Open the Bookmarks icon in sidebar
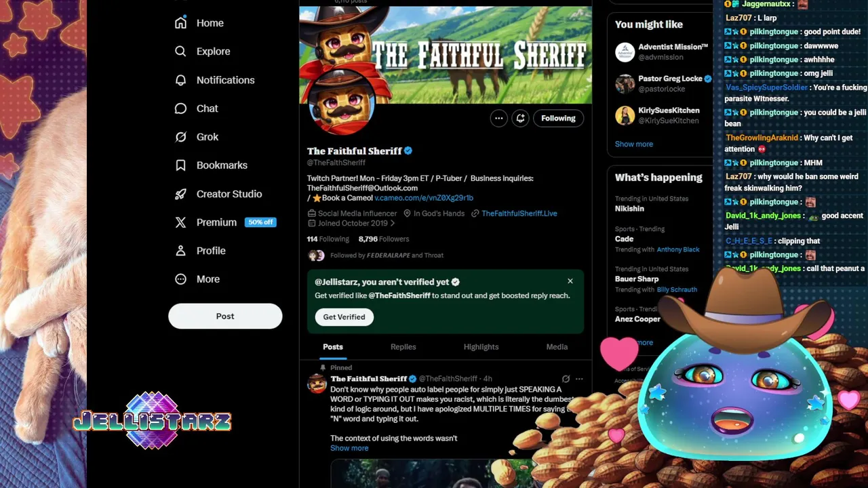Screen dimensions: 868x488 tap(180, 165)
